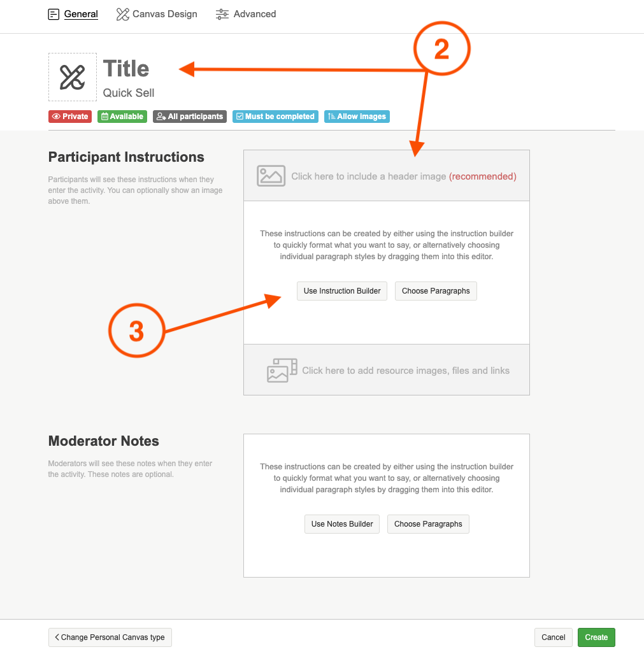Click the Title field to edit
Viewport: 644px width, 654px height.
point(126,69)
